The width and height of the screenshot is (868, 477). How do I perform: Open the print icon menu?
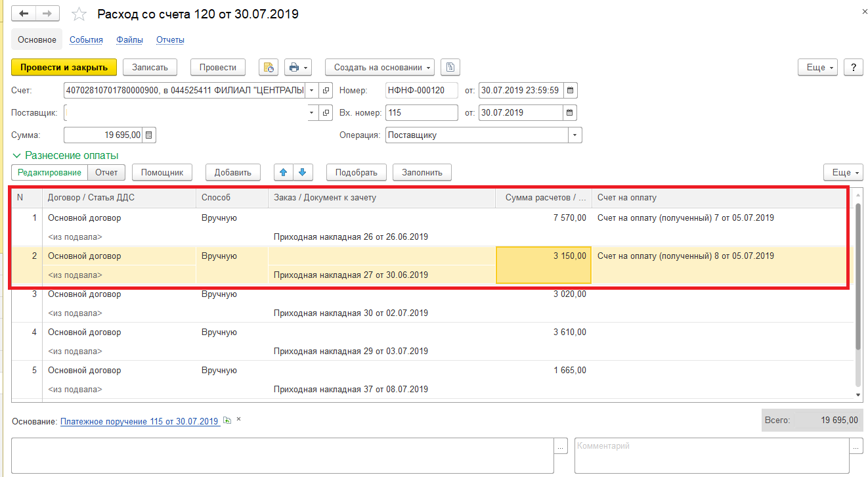tap(299, 67)
